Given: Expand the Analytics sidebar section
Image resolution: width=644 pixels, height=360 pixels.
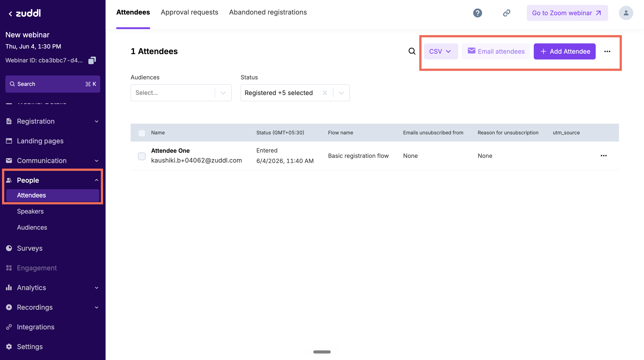Looking at the screenshot, I should [97, 288].
